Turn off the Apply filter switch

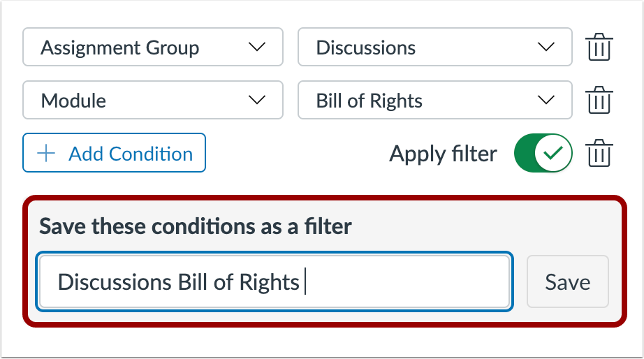pyautogui.click(x=543, y=153)
